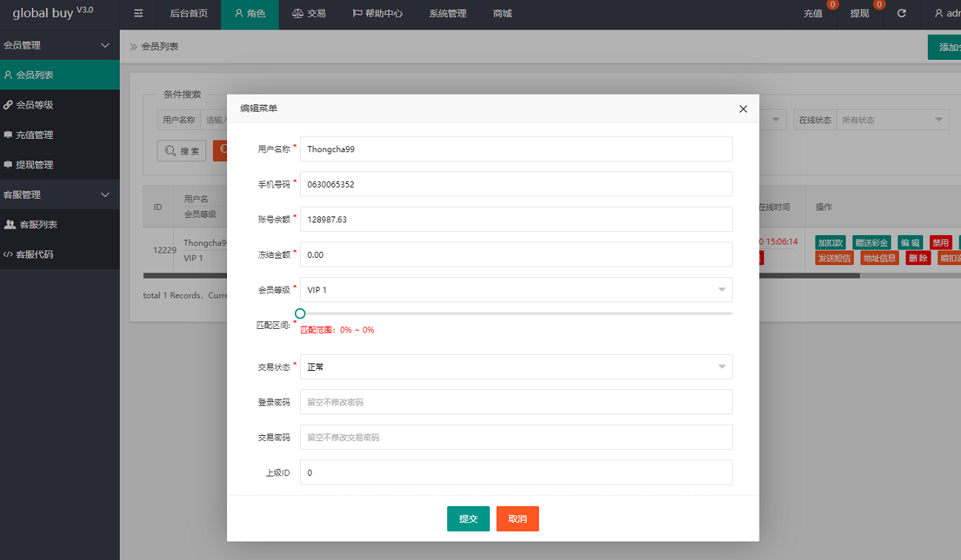Click the 匹配区间 slider handle
This screenshot has height=560, width=961.
300,313
